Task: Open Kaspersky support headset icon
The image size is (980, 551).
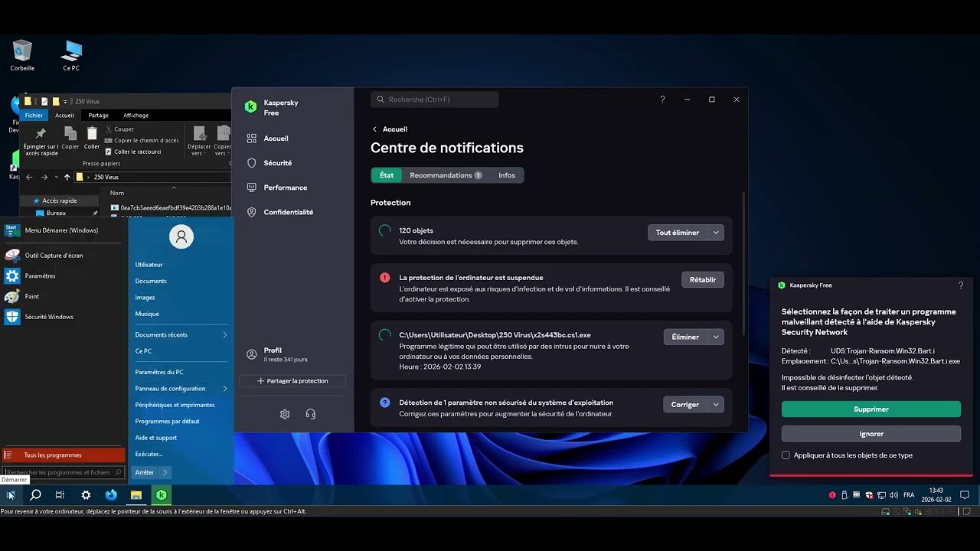Action: click(x=310, y=414)
